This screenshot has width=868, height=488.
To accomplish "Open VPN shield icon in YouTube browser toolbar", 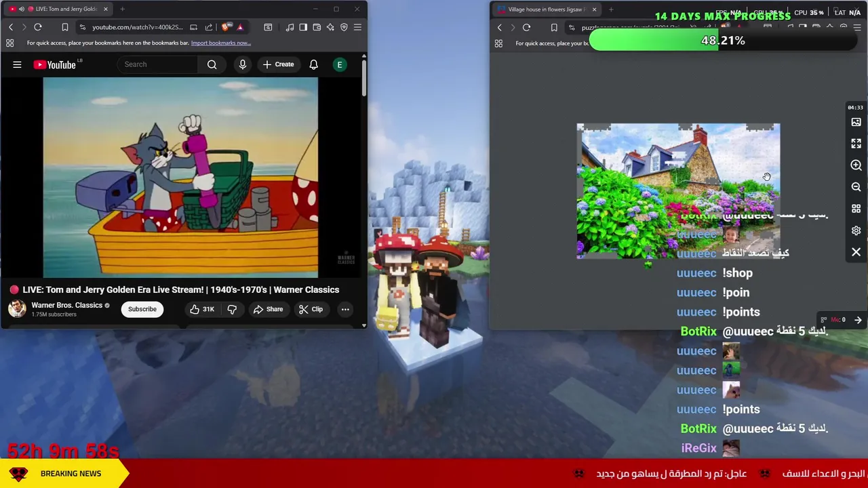I will [344, 27].
